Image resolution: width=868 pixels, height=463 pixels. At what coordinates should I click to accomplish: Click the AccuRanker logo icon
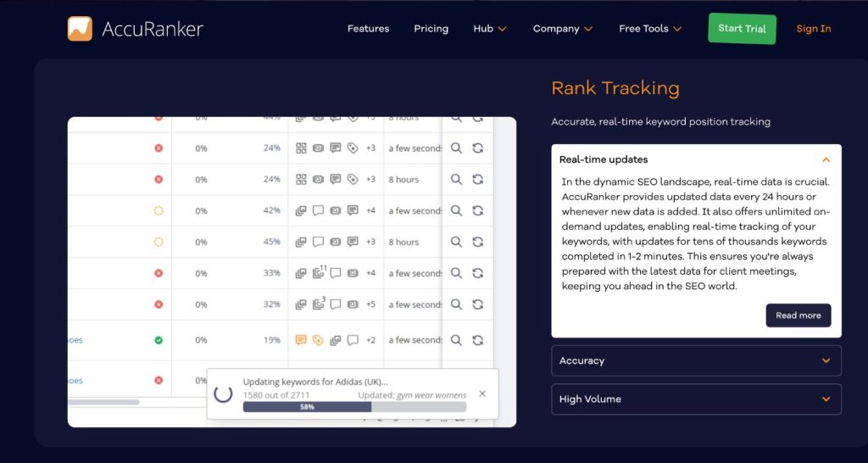pyautogui.click(x=80, y=29)
